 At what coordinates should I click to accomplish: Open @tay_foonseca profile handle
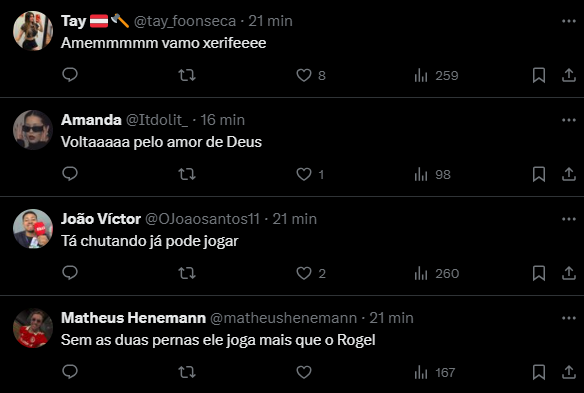pyautogui.click(x=185, y=21)
